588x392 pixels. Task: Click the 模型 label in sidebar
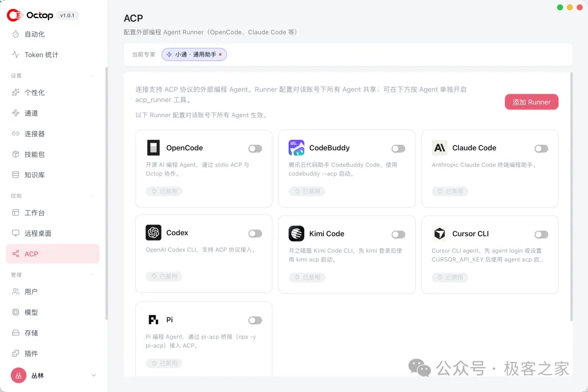[x=31, y=312]
